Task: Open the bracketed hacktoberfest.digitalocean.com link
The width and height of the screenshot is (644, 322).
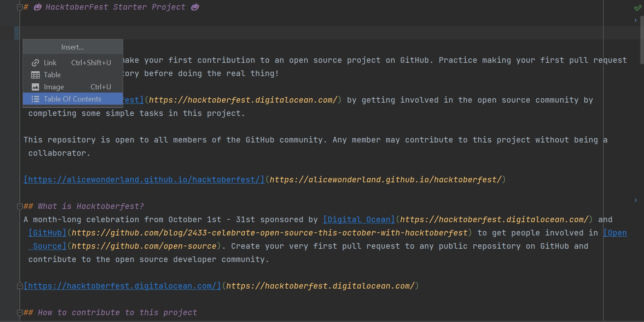Action: (x=122, y=286)
